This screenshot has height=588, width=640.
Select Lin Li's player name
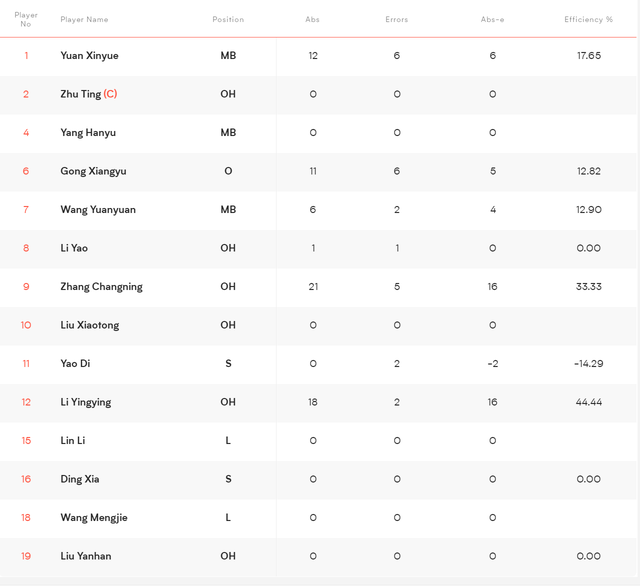tap(73, 441)
